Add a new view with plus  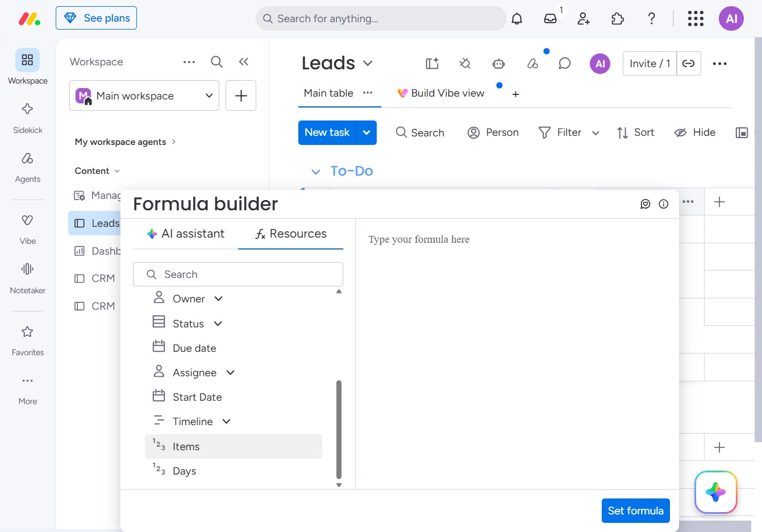point(515,94)
